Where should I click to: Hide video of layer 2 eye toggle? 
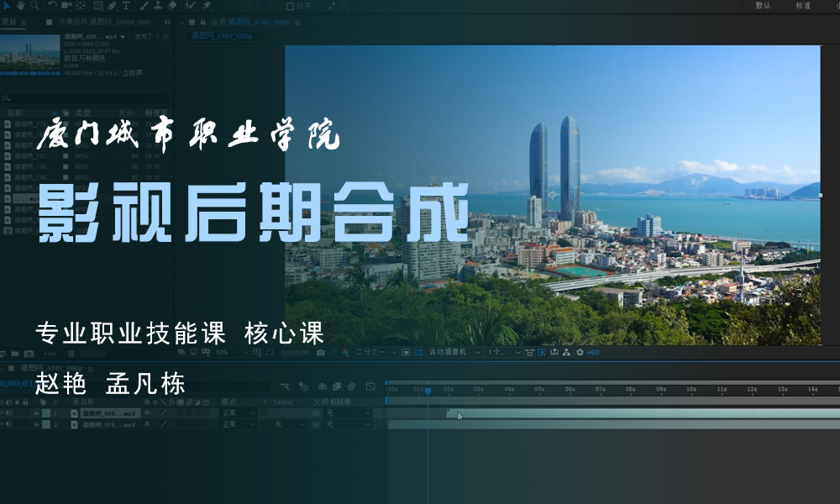click(x=3, y=424)
